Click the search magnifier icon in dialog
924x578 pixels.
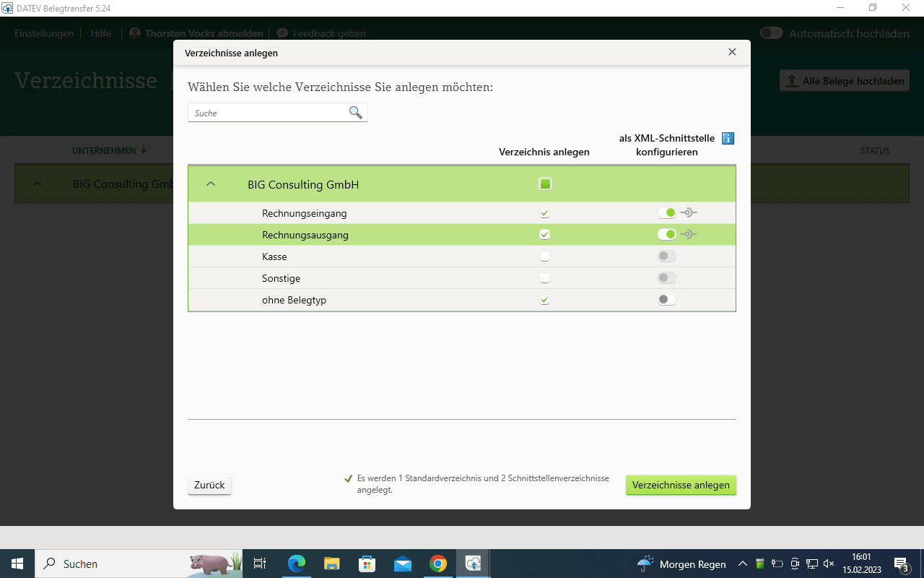coord(355,112)
